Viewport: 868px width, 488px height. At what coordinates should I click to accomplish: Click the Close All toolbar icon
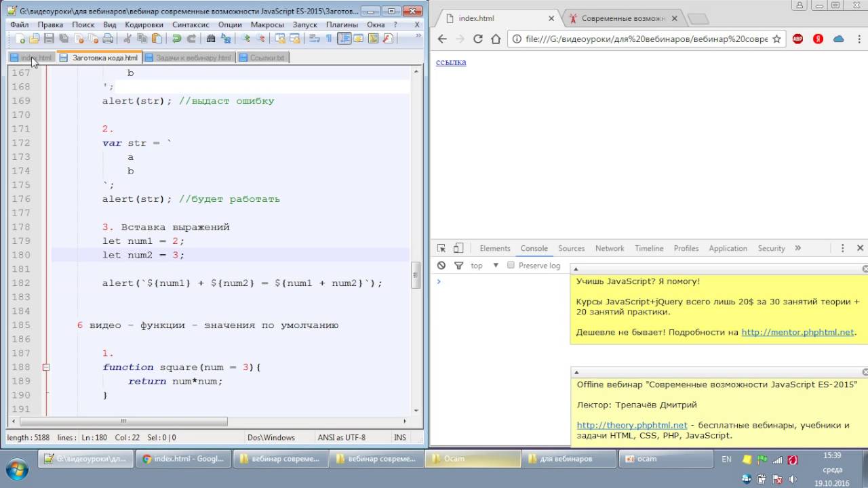(x=94, y=39)
